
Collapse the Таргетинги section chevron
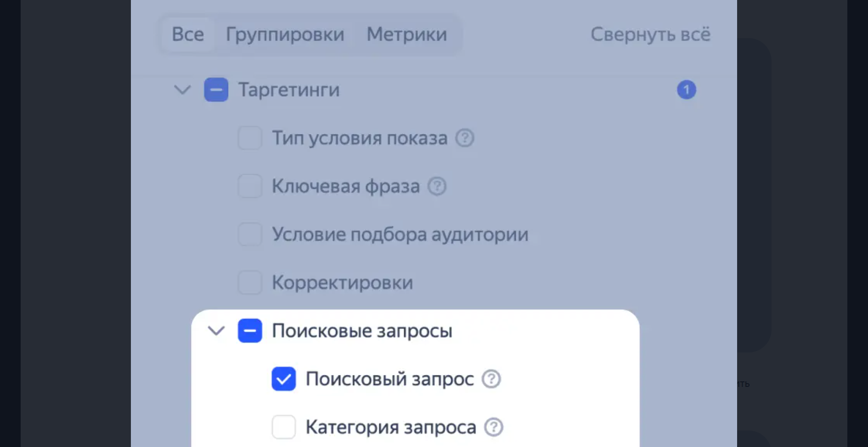click(x=182, y=90)
